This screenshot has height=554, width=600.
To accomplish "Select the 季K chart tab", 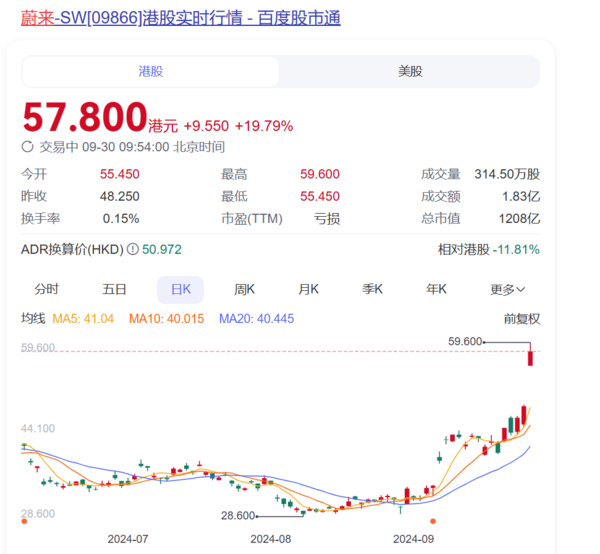I will pos(373,289).
